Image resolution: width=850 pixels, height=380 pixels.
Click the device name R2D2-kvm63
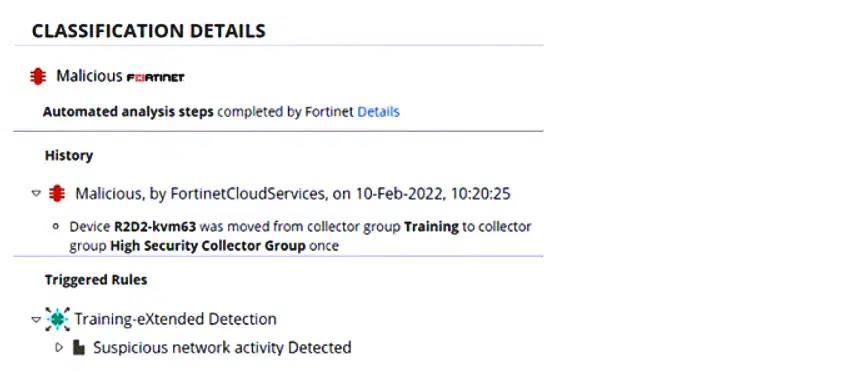point(155,227)
